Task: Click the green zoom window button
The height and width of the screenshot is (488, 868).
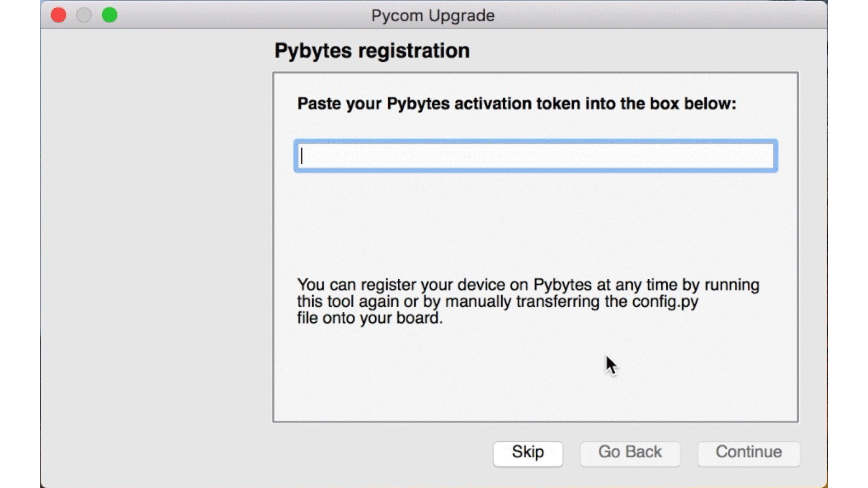Action: pyautogui.click(x=109, y=15)
